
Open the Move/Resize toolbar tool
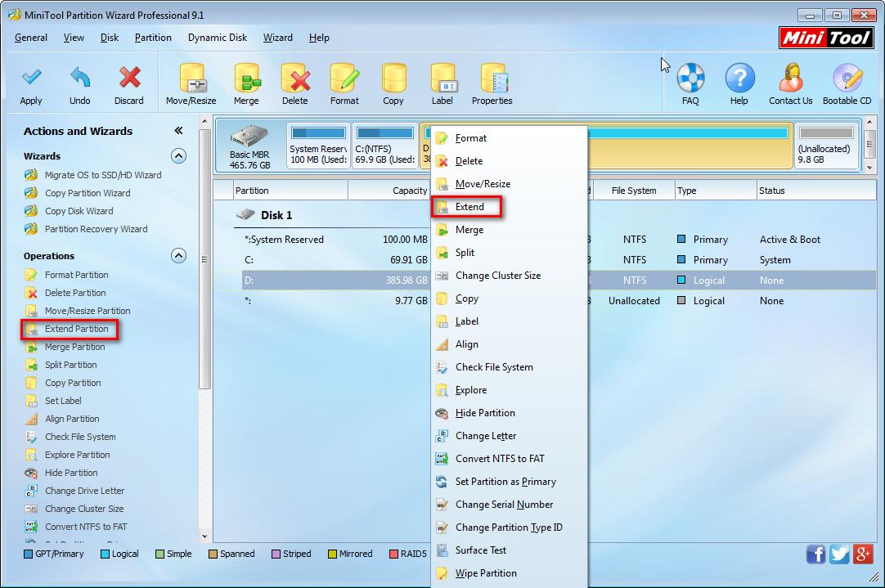[191, 85]
